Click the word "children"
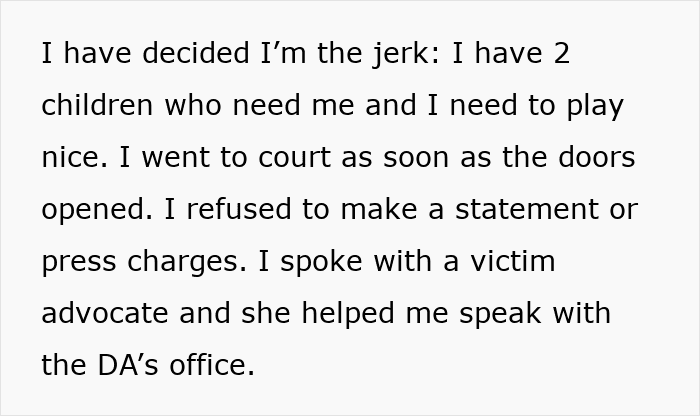 (x=98, y=106)
